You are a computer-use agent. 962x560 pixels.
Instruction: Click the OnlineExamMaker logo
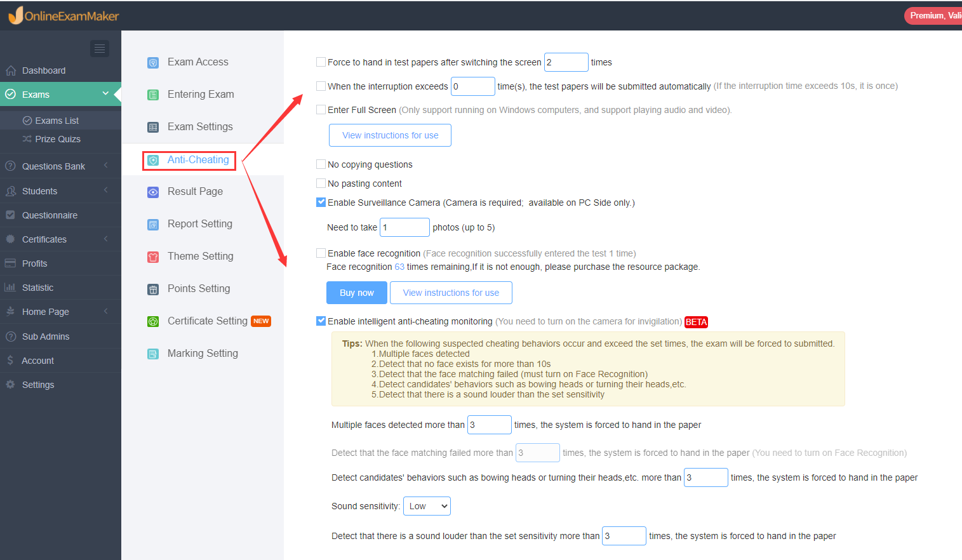pos(63,16)
